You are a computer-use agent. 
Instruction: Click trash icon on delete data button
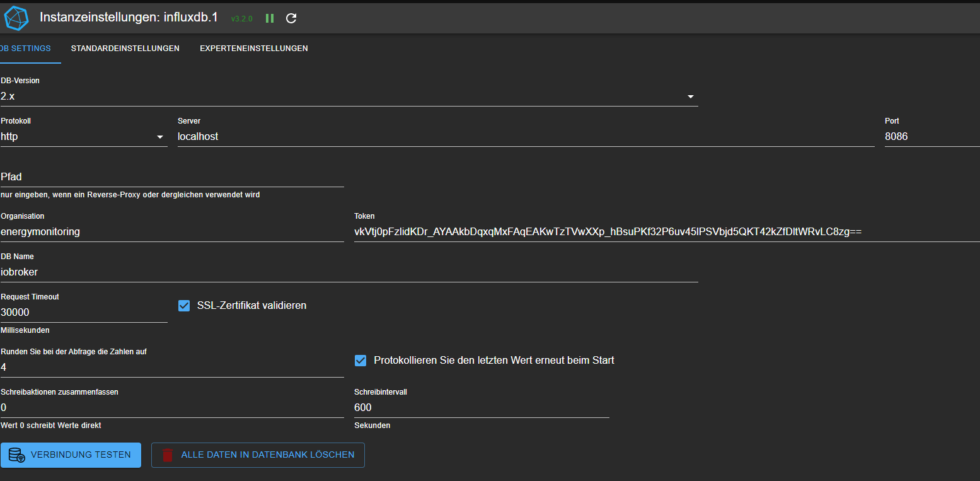coord(168,455)
